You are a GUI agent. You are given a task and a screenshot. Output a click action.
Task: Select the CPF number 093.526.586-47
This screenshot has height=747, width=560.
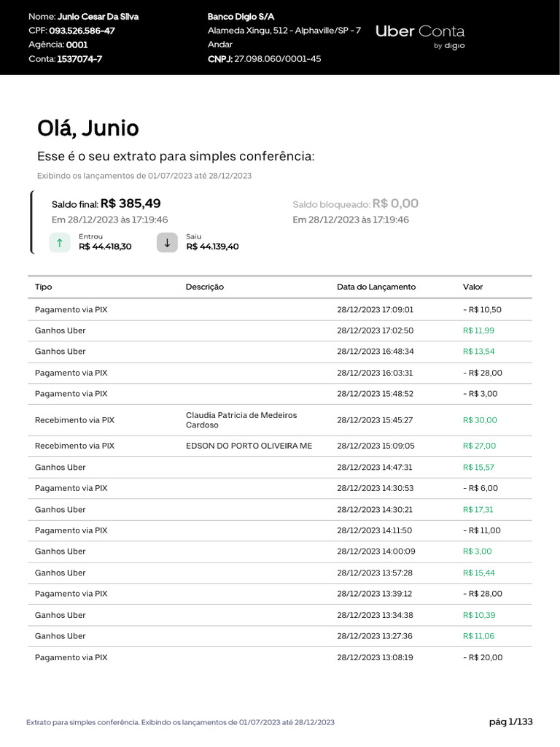(x=82, y=31)
